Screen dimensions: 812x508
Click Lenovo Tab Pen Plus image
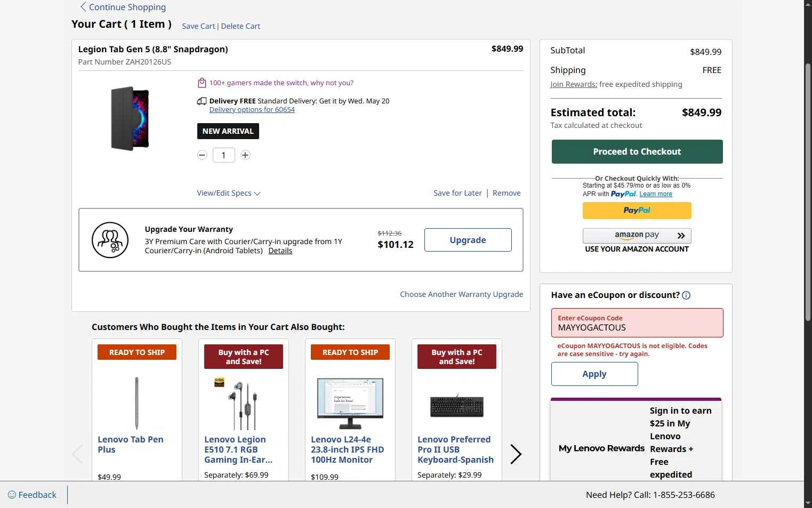pos(137,403)
